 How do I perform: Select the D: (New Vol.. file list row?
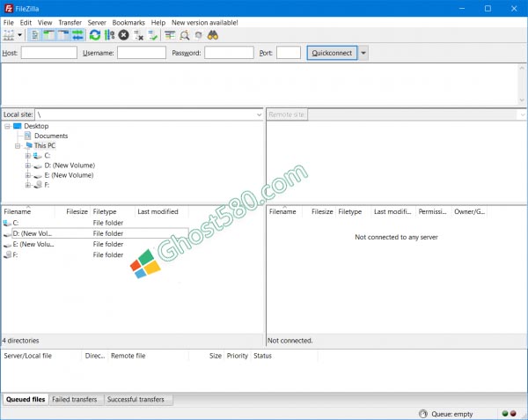[x=95, y=233]
